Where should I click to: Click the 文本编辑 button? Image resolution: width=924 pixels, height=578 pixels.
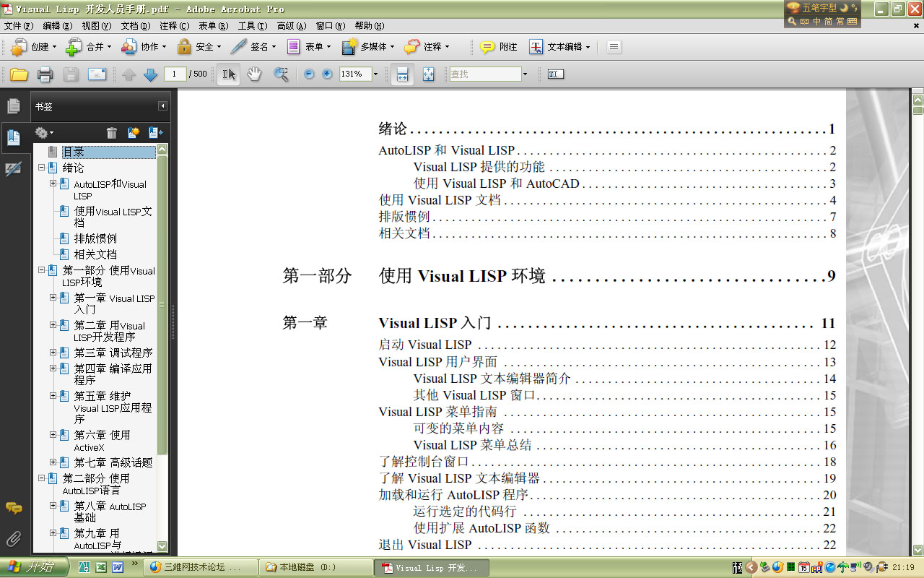pyautogui.click(x=560, y=47)
